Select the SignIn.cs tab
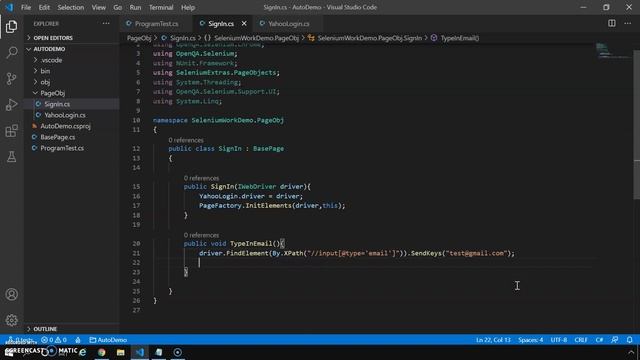Image resolution: width=640 pixels, height=360 pixels. [221, 24]
